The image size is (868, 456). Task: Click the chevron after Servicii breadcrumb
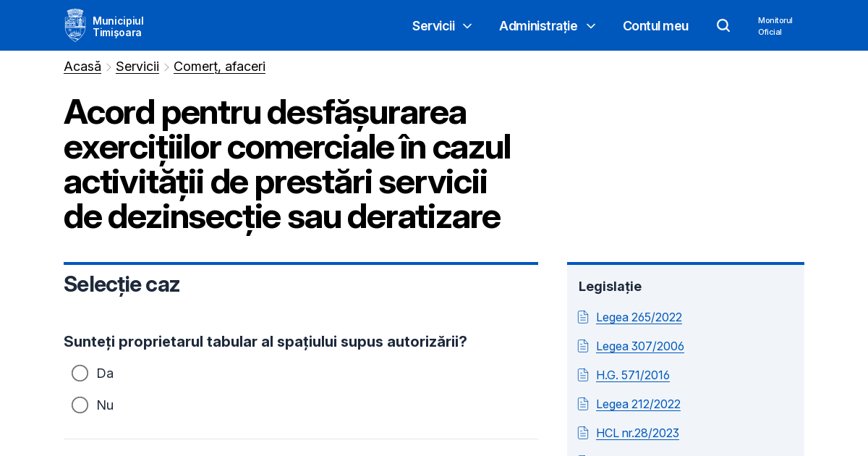166,67
